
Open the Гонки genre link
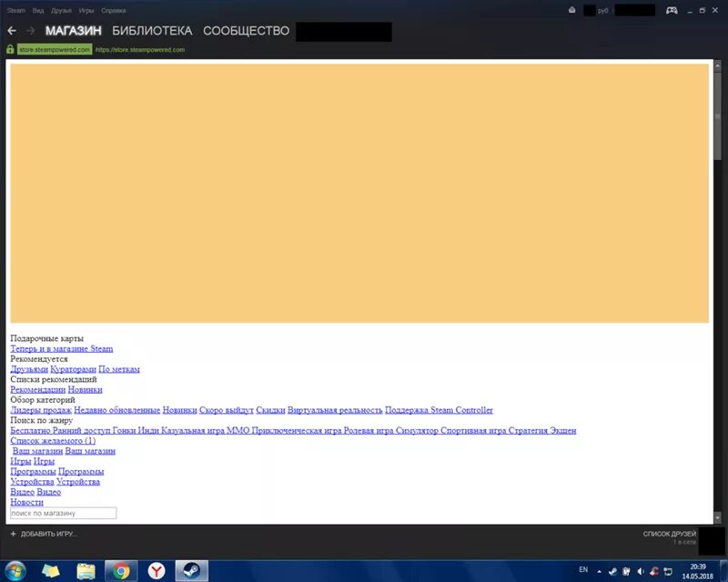pos(124,430)
